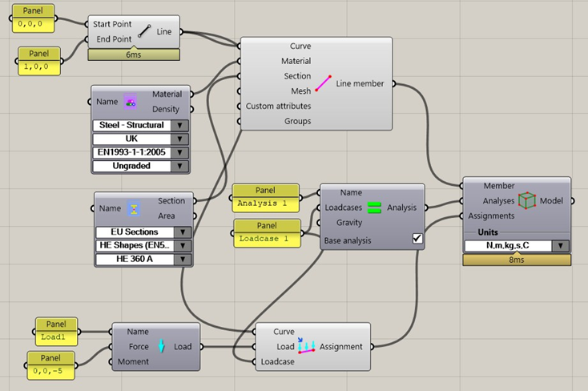Toggle the Base analysis checkbox
This screenshot has height=391, width=588.
(417, 238)
